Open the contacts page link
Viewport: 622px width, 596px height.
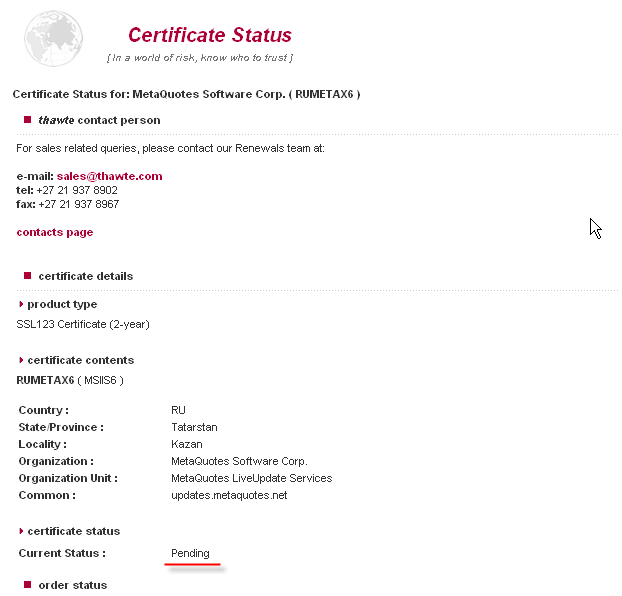point(55,232)
